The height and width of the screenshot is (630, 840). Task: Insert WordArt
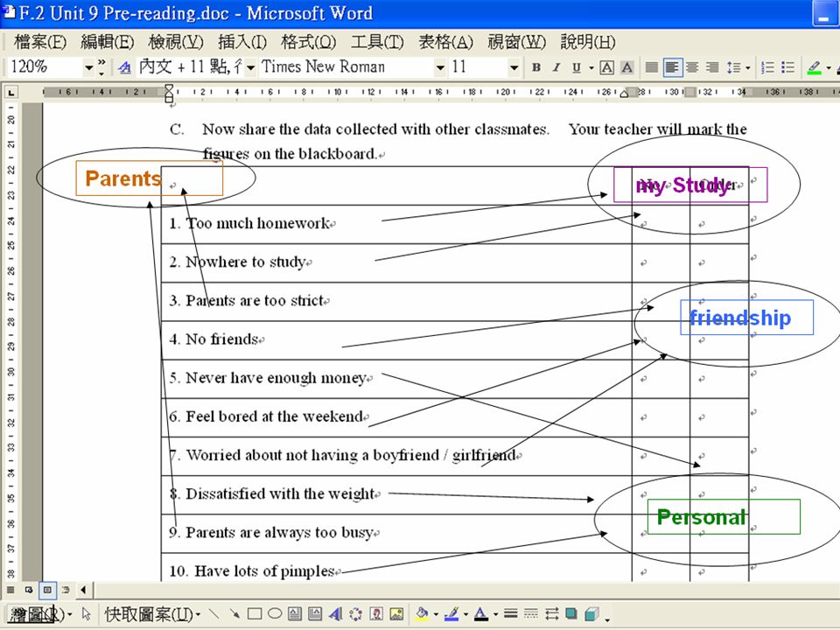[x=335, y=614]
